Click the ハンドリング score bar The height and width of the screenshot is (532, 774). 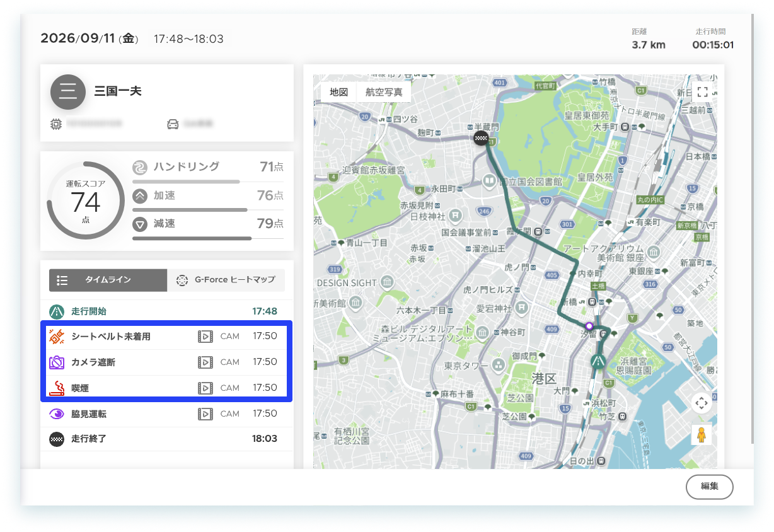208,182
